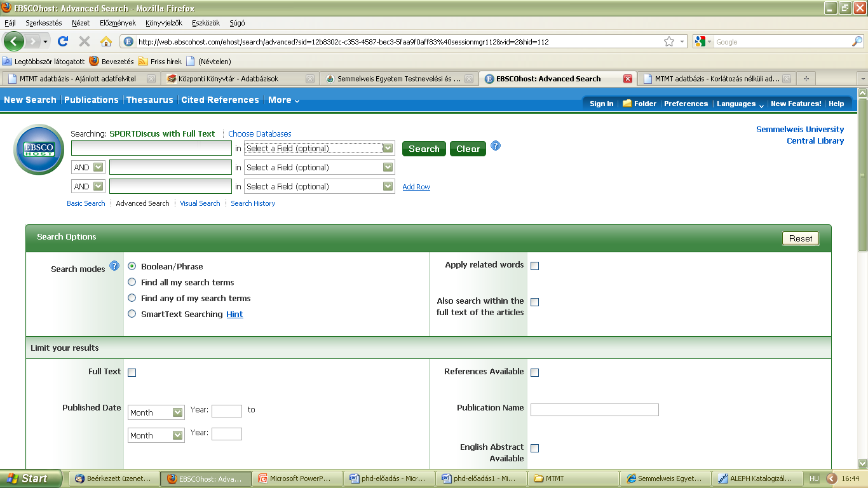Open the Könyvjelzők menu
Screen dimensions: 868x488
coord(164,23)
